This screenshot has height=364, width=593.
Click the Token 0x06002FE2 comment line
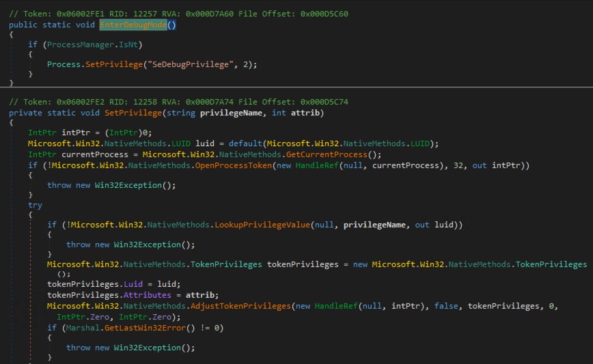[178, 102]
